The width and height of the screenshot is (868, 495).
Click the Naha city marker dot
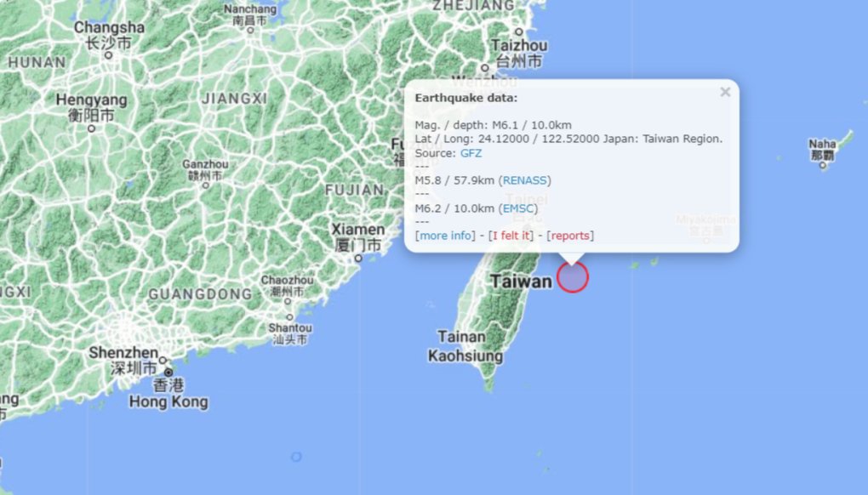[x=823, y=165]
